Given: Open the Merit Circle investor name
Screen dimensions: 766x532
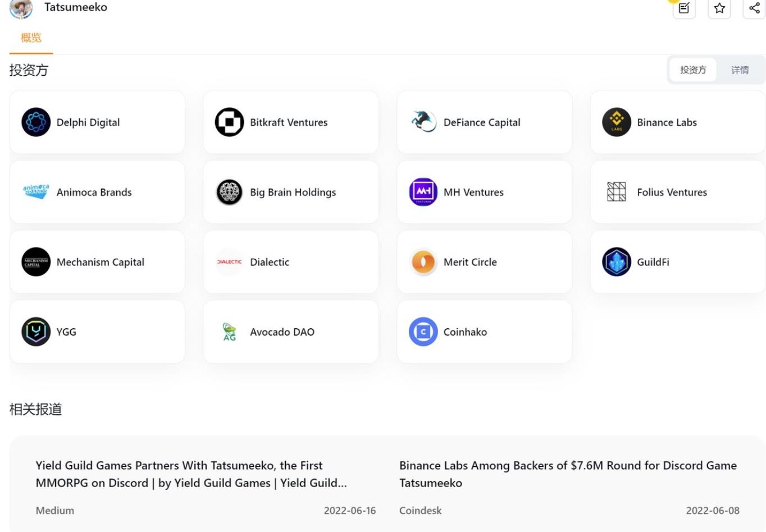Looking at the screenshot, I should (x=470, y=262).
